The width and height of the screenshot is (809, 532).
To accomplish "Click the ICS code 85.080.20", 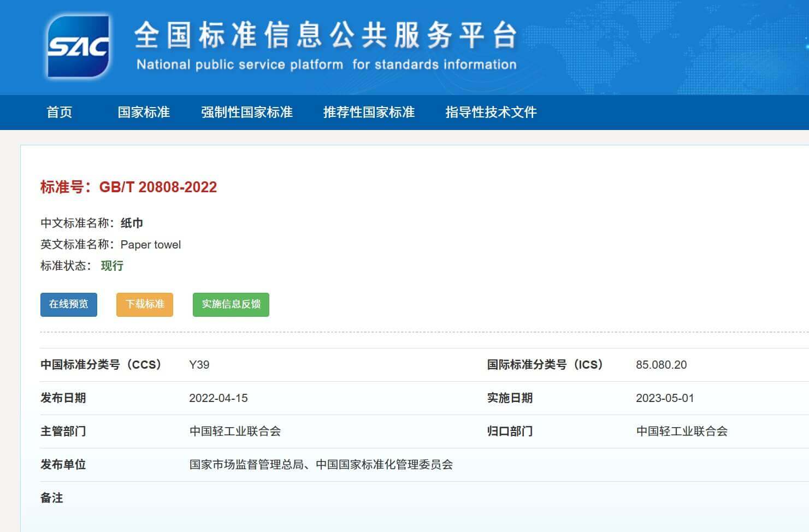I will pos(661,365).
